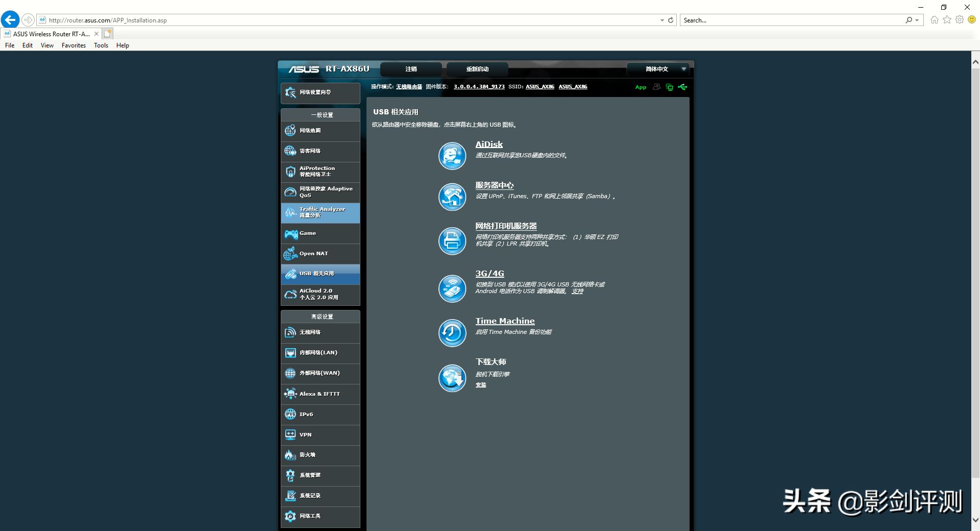Open the Tools menu in browser
This screenshot has width=980, height=531.
(101, 45)
